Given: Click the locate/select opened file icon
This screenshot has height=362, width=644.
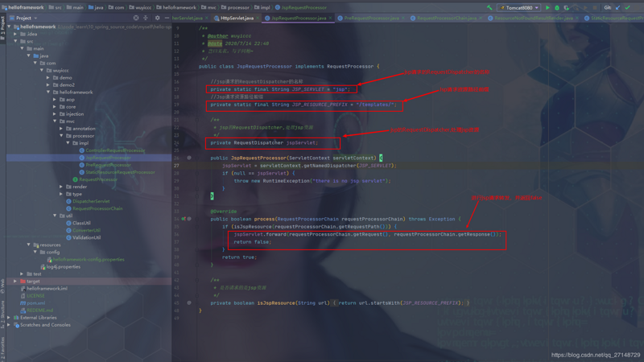Looking at the screenshot, I should pos(136,18).
